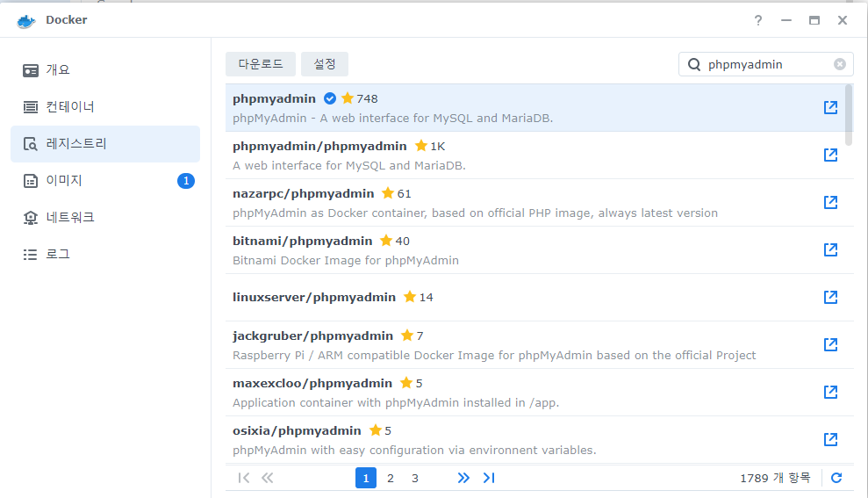Screen dimensions: 868x498
Task: Open the 개요 section
Action: coord(105,70)
